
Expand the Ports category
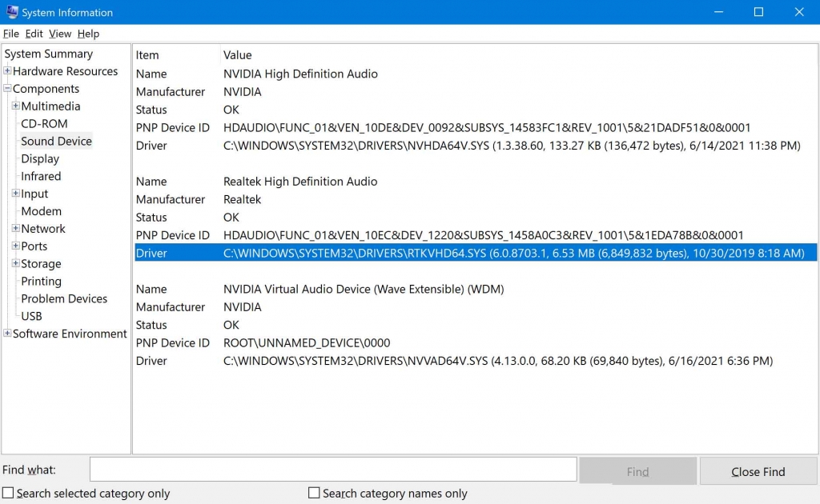click(x=14, y=246)
